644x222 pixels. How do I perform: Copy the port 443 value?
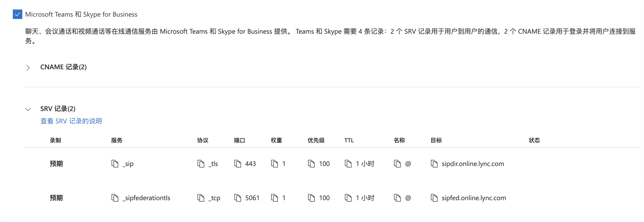point(238,164)
